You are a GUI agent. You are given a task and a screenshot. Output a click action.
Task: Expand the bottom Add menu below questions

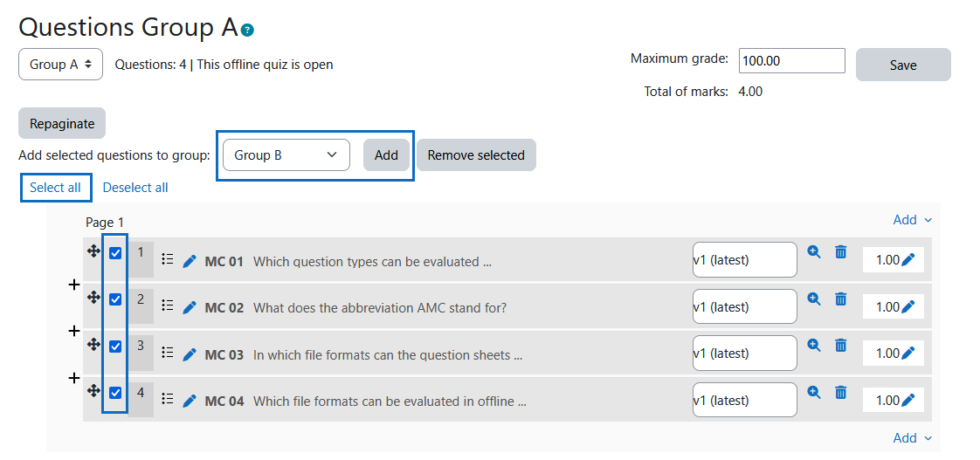point(912,438)
